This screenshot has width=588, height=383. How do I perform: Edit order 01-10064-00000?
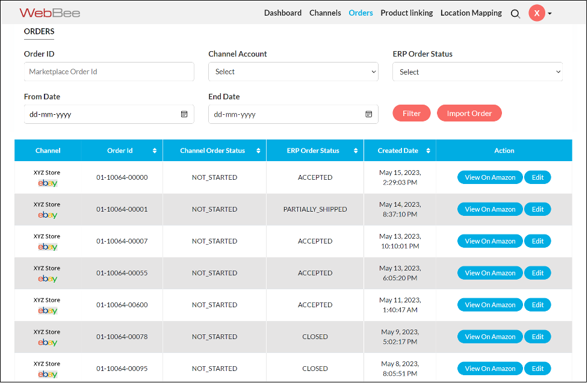click(537, 177)
